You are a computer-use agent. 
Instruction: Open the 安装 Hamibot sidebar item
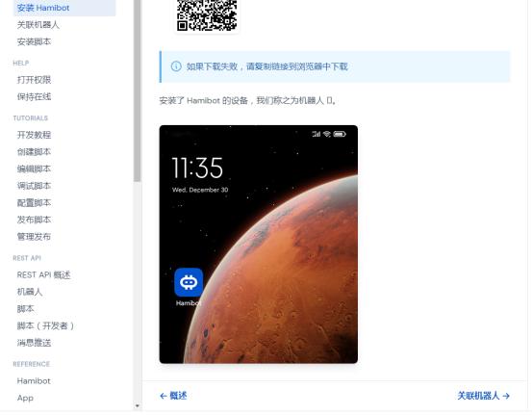[x=64, y=8]
